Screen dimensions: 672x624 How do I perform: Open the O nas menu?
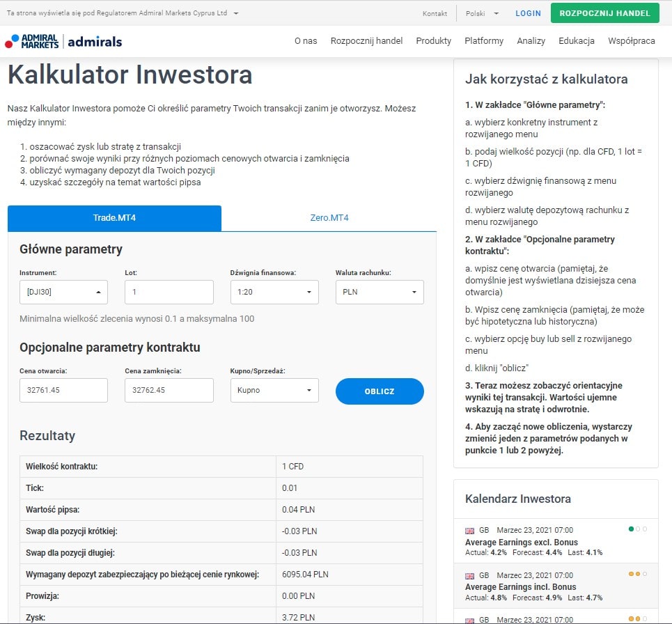(x=306, y=40)
